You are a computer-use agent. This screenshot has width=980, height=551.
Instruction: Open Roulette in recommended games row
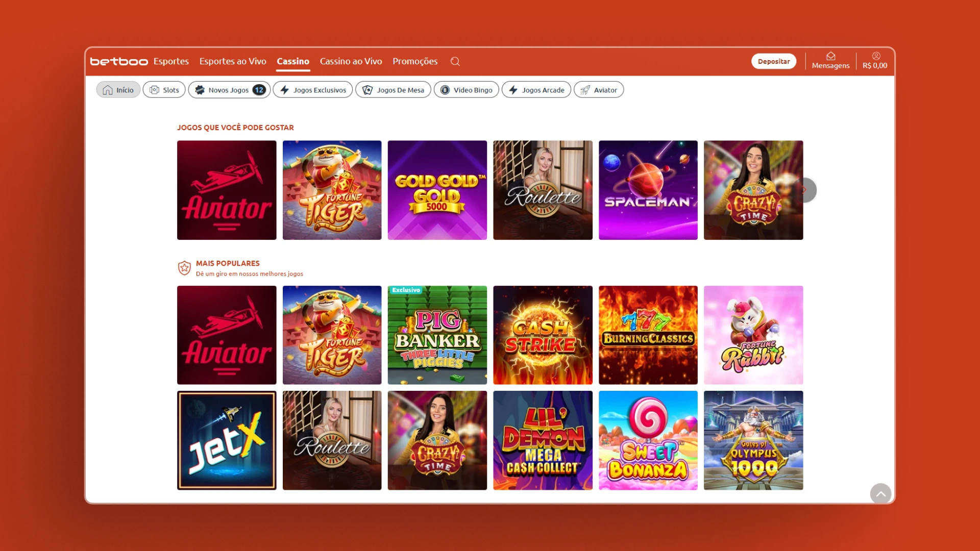tap(543, 190)
